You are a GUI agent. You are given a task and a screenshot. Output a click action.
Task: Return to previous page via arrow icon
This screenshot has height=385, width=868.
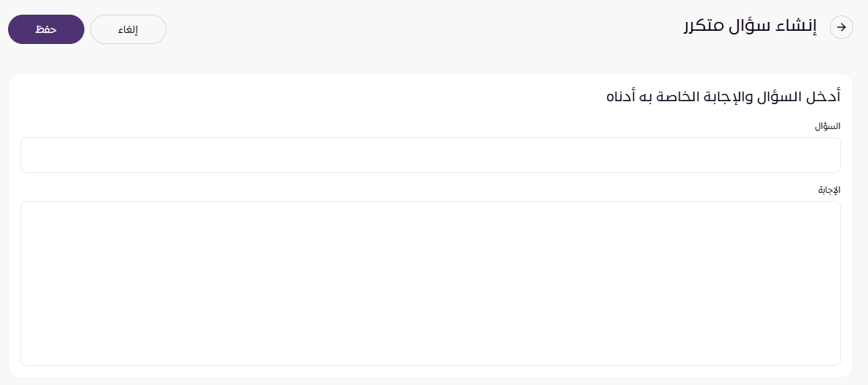coord(842,28)
